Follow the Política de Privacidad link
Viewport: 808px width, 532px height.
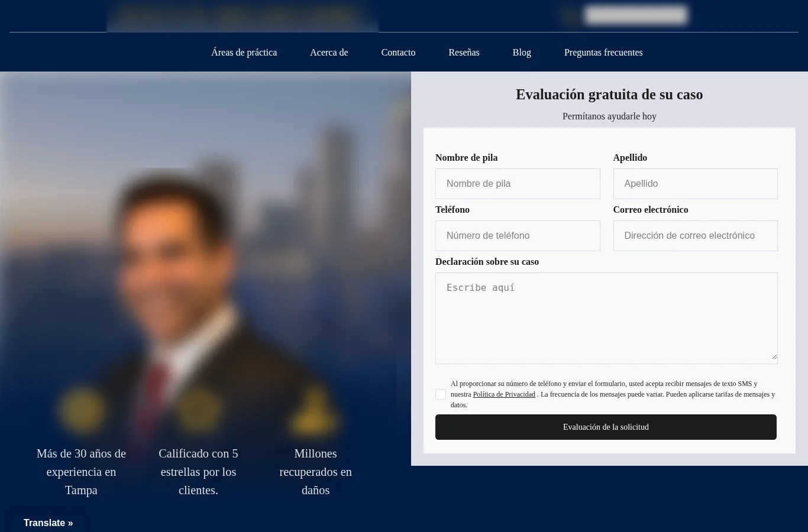tap(504, 394)
